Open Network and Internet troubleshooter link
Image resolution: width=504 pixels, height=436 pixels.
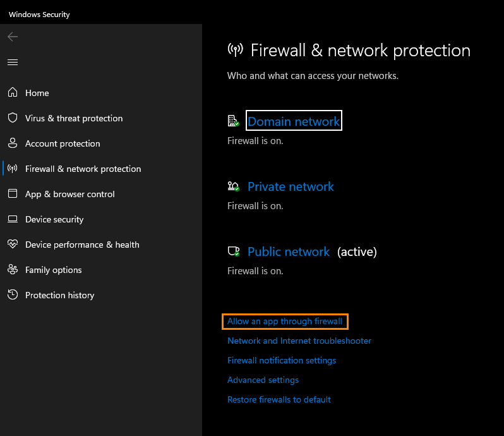(x=299, y=341)
